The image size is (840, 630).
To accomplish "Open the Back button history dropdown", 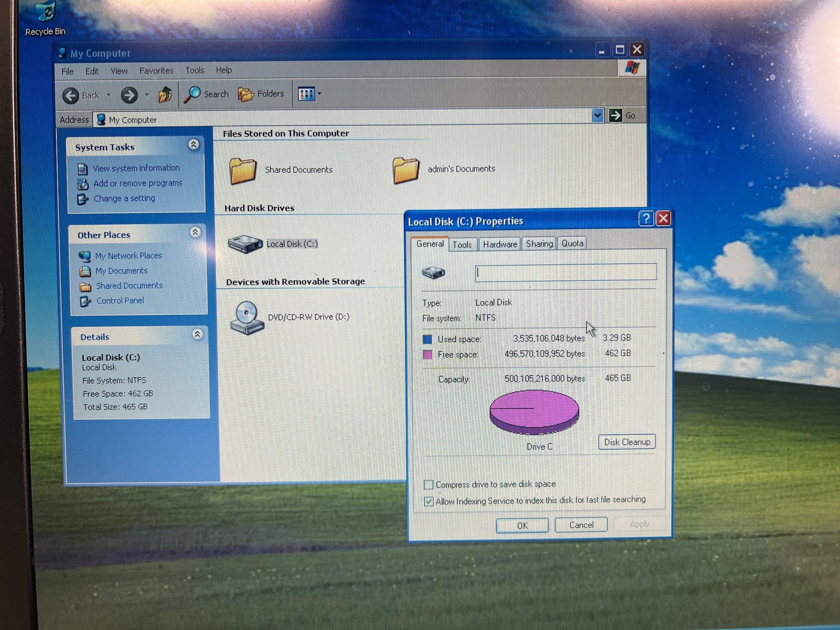I will pyautogui.click(x=109, y=96).
